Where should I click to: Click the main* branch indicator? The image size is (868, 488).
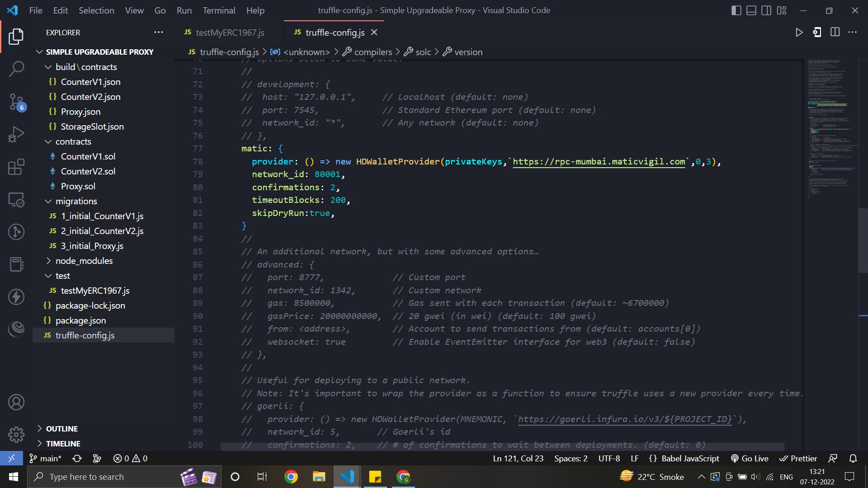45,458
